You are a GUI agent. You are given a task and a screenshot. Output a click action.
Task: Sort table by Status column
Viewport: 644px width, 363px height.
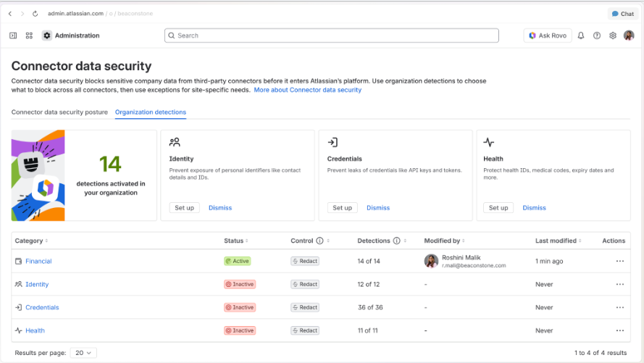[235, 241]
